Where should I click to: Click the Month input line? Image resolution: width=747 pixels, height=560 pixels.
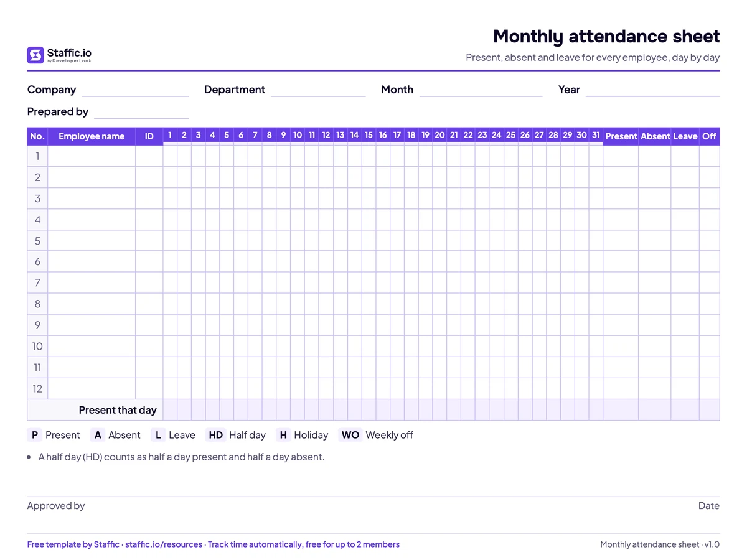[x=481, y=91]
